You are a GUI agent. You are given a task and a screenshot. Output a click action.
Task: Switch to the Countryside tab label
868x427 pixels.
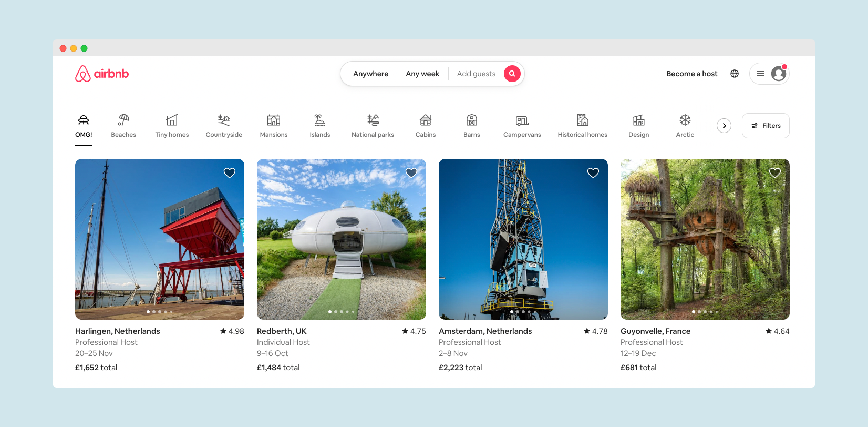point(224,135)
